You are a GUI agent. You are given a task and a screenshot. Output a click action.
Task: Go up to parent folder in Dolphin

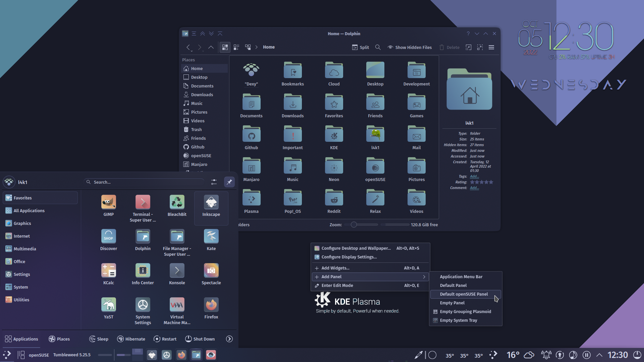click(211, 47)
